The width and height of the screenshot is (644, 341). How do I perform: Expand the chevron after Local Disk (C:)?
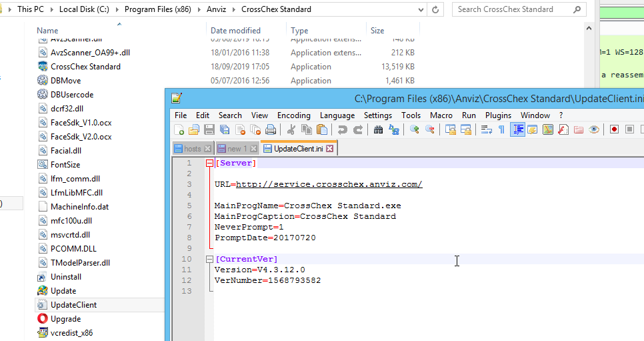tap(117, 9)
